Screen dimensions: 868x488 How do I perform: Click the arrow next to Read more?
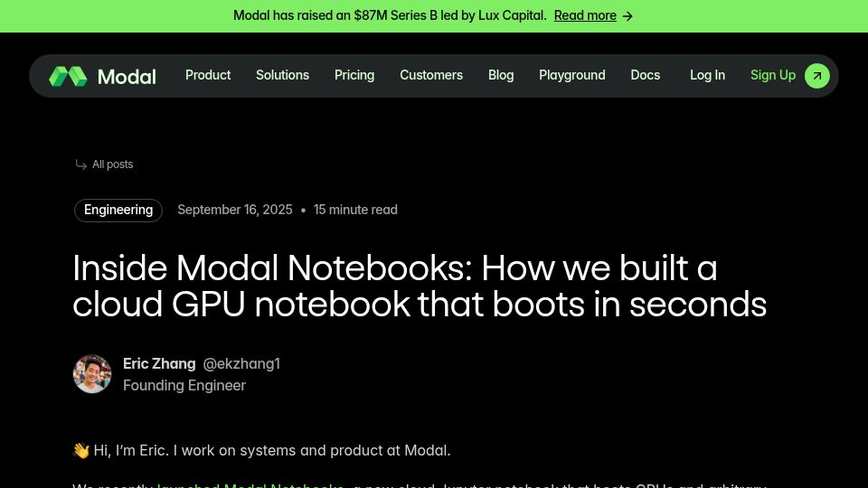627,16
